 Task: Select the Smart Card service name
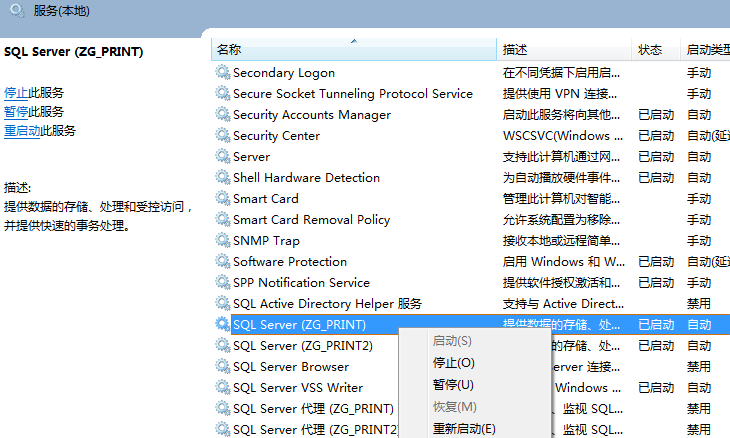coord(266,198)
